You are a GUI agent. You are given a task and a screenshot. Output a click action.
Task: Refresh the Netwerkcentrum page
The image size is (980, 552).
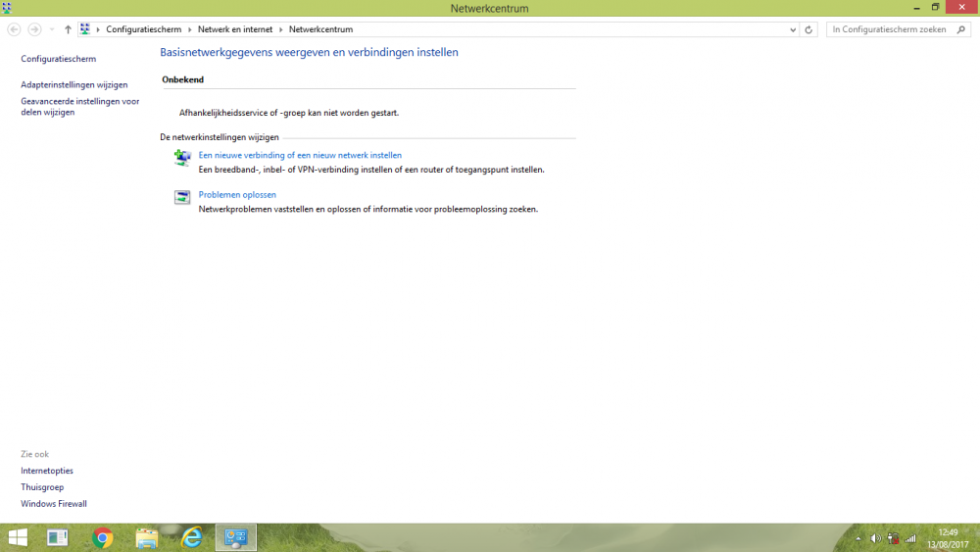(x=808, y=29)
